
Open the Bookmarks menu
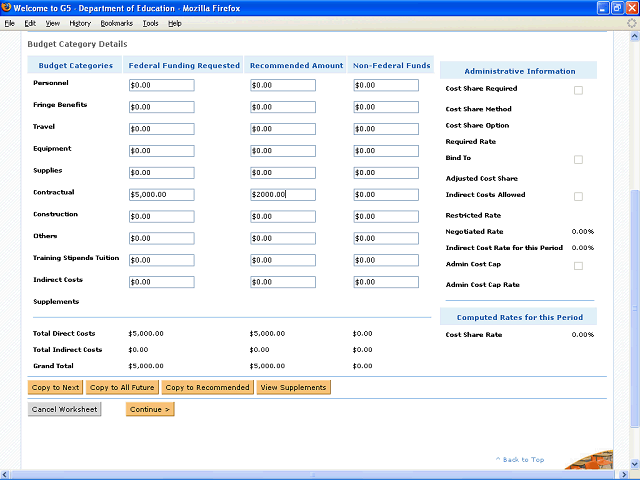(116, 23)
